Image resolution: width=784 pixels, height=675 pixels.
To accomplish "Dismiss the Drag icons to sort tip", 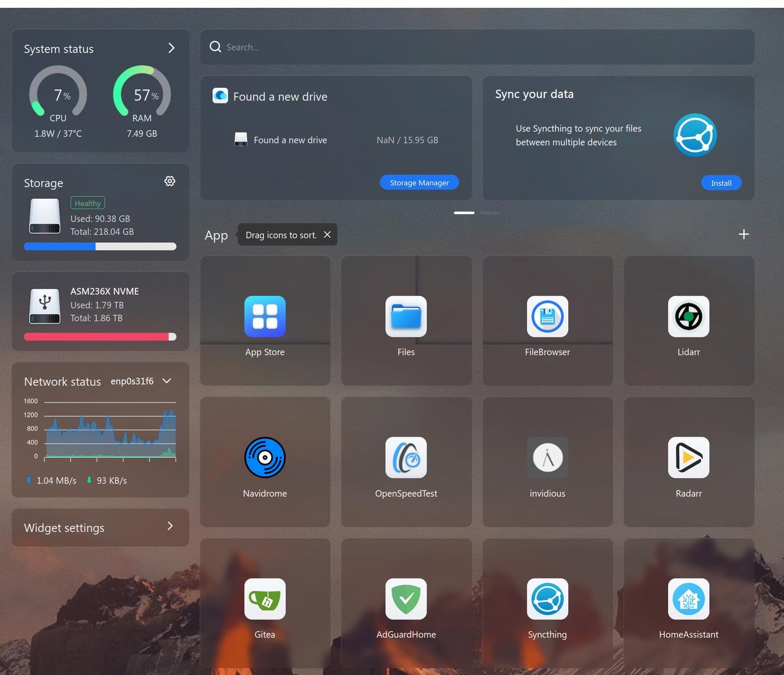I will pyautogui.click(x=327, y=235).
